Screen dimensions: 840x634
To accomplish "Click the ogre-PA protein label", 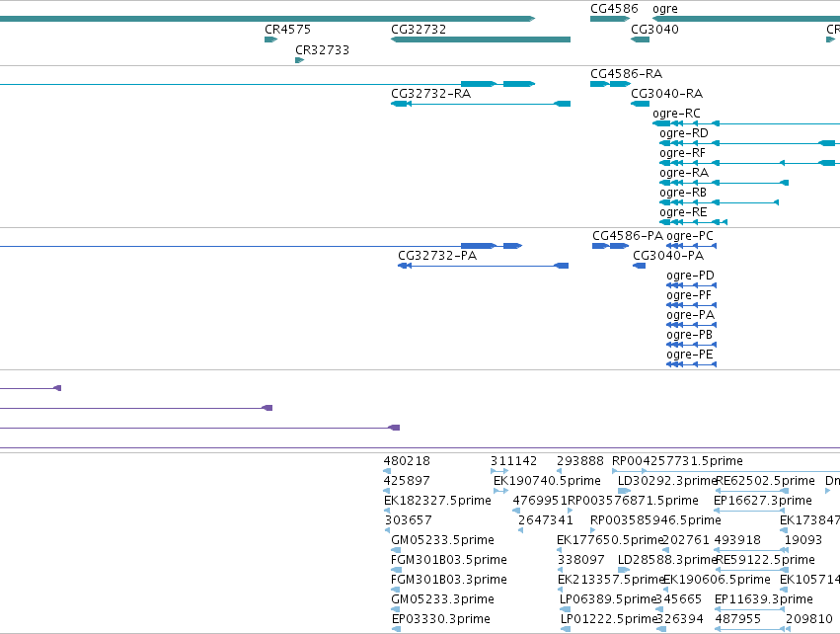I will pos(691,315).
